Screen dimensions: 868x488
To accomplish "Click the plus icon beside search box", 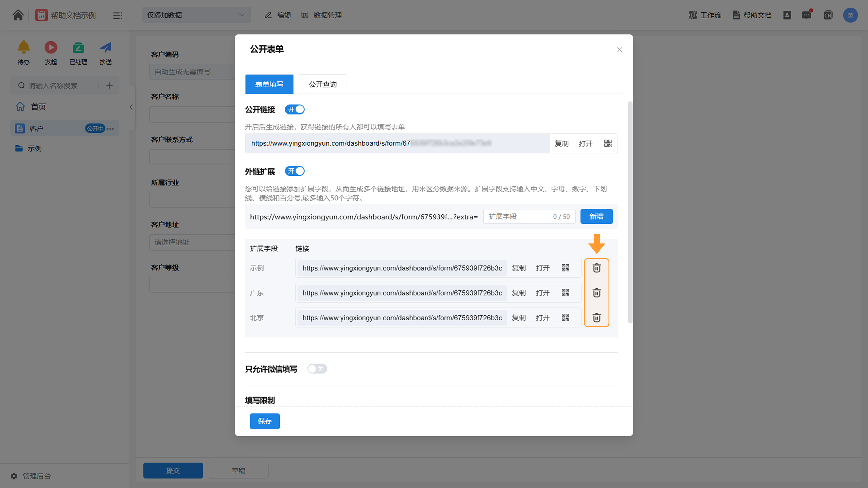I will click(x=109, y=86).
